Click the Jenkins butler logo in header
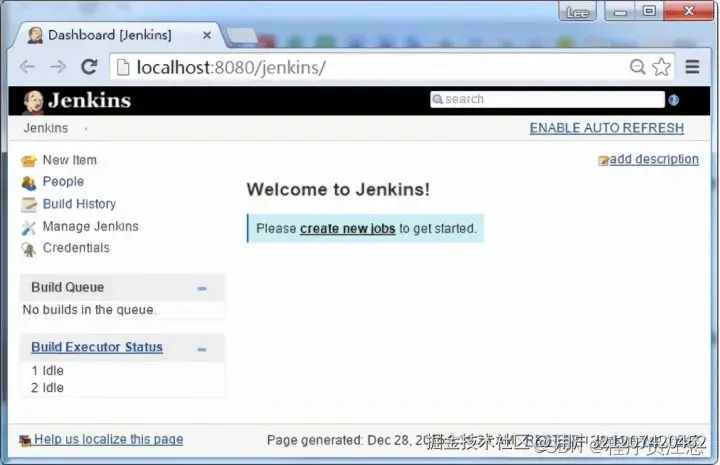Image resolution: width=720 pixels, height=465 pixels. point(33,102)
